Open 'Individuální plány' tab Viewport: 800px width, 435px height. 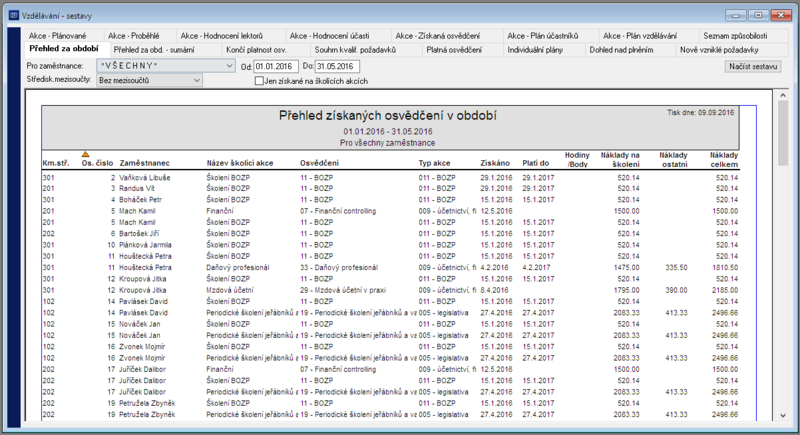(x=535, y=50)
